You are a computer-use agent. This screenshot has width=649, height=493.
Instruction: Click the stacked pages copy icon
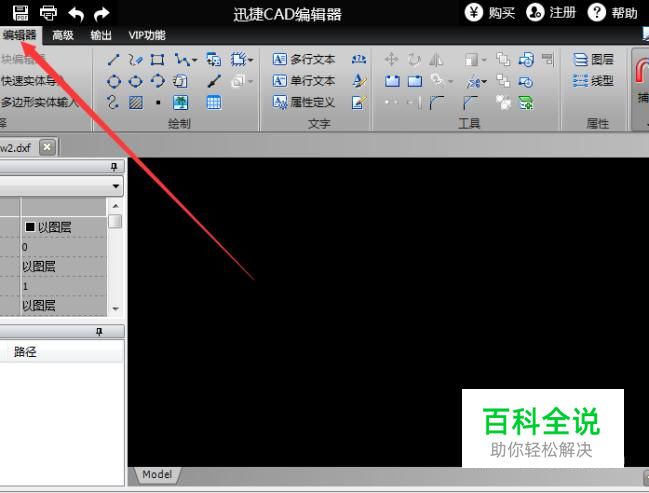click(x=180, y=81)
